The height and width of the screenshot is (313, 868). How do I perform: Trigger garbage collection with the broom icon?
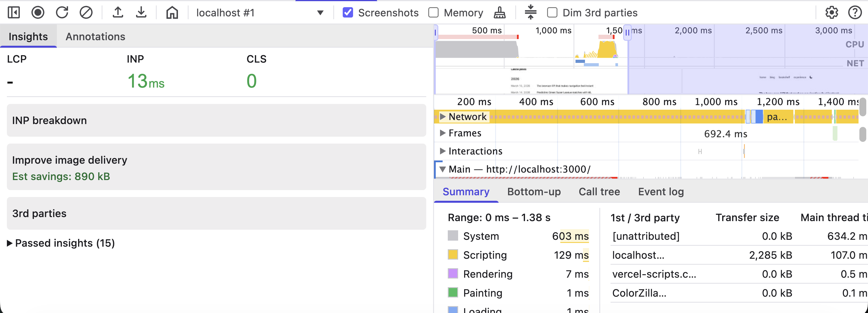tap(499, 13)
